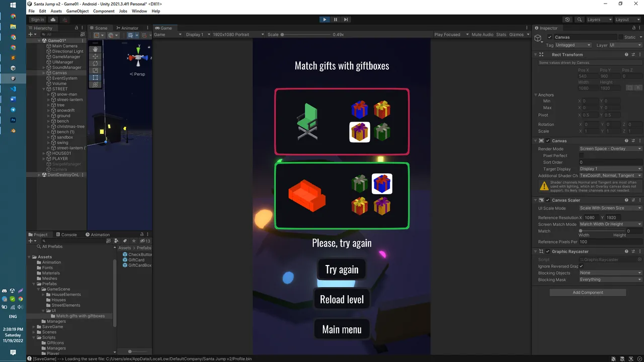
Task: Open the Game01 scene options kebab menu
Action: click(x=83, y=40)
